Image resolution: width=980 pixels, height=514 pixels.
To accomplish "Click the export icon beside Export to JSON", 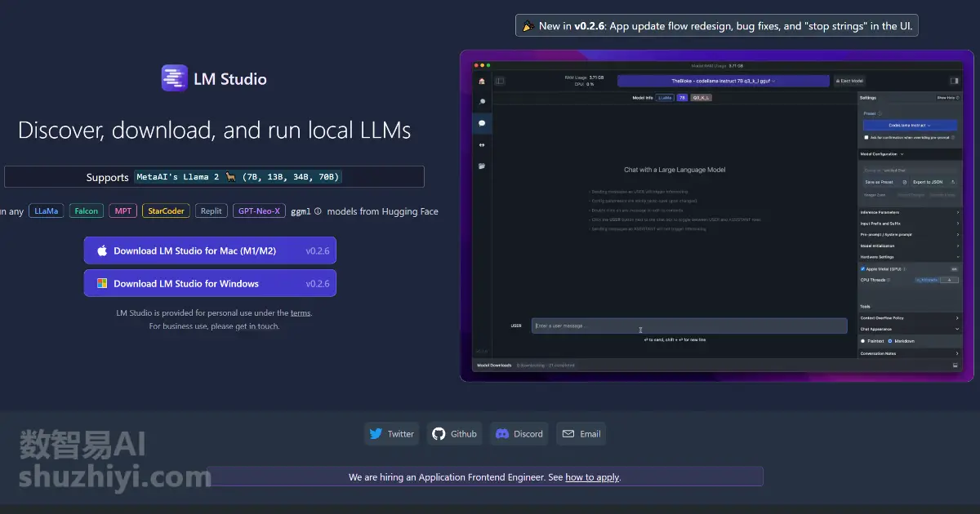I will click(x=953, y=182).
